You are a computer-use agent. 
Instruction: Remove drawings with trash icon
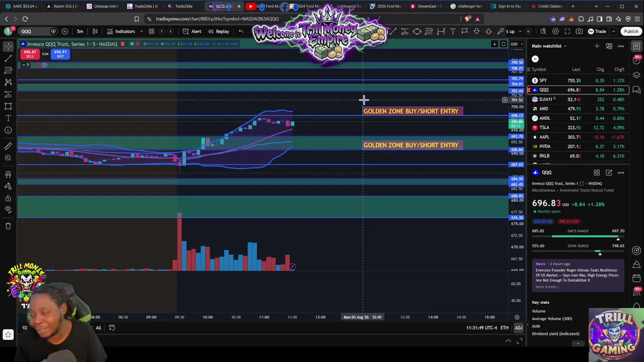pyautogui.click(x=8, y=226)
